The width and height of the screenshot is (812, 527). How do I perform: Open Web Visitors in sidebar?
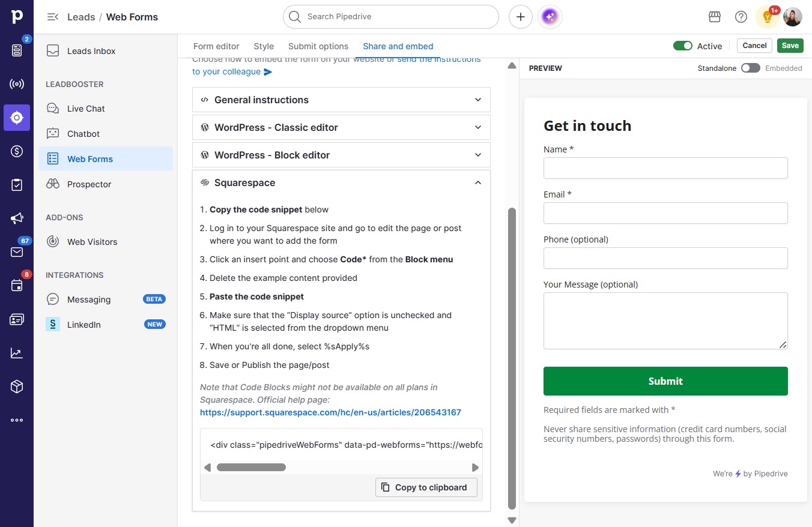pyautogui.click(x=106, y=242)
